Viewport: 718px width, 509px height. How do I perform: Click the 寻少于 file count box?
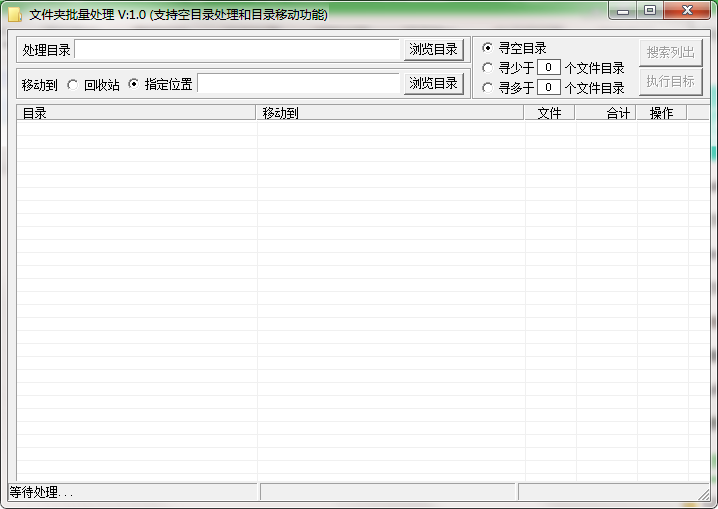pos(549,67)
